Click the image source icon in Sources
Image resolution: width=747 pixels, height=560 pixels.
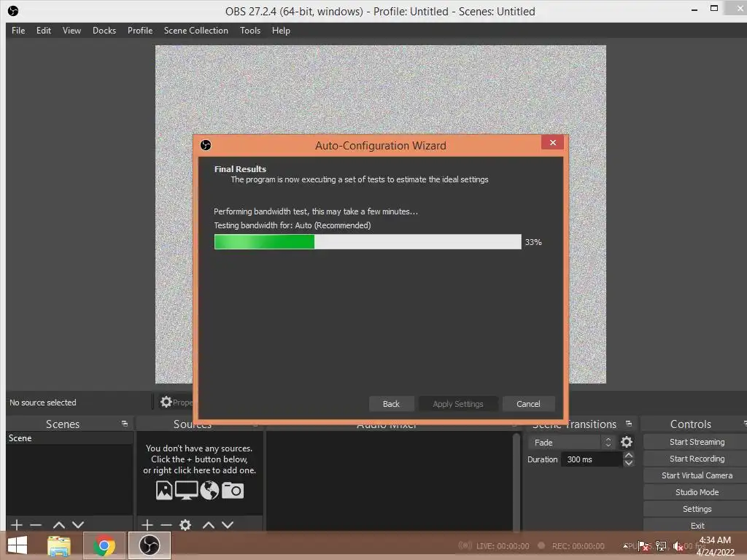(x=164, y=490)
